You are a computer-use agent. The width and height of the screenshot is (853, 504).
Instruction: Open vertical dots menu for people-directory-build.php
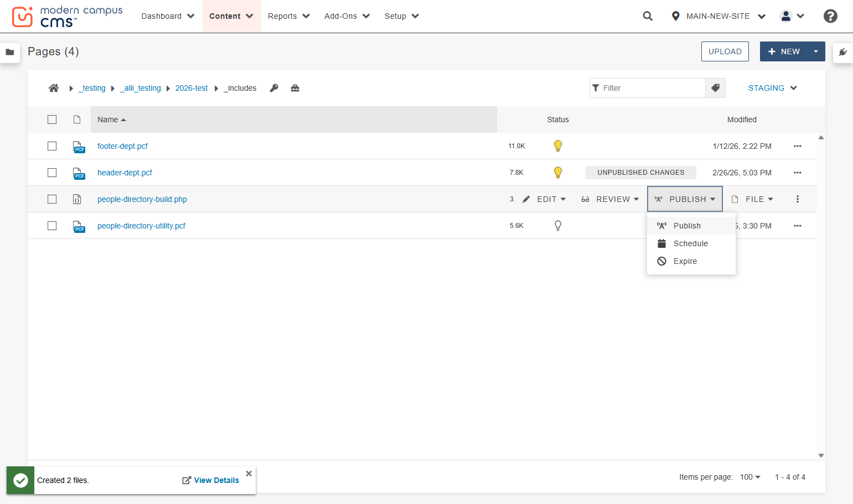(x=798, y=199)
